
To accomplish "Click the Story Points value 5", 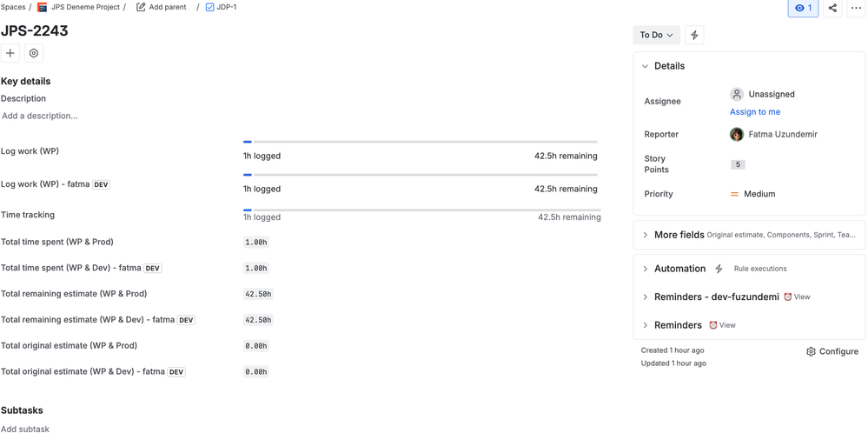I will [738, 164].
